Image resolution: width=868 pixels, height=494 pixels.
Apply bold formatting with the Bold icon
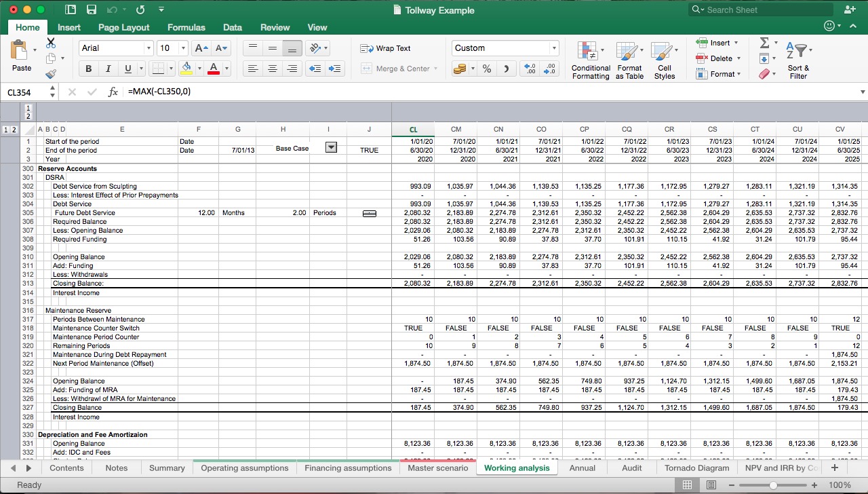[88, 69]
